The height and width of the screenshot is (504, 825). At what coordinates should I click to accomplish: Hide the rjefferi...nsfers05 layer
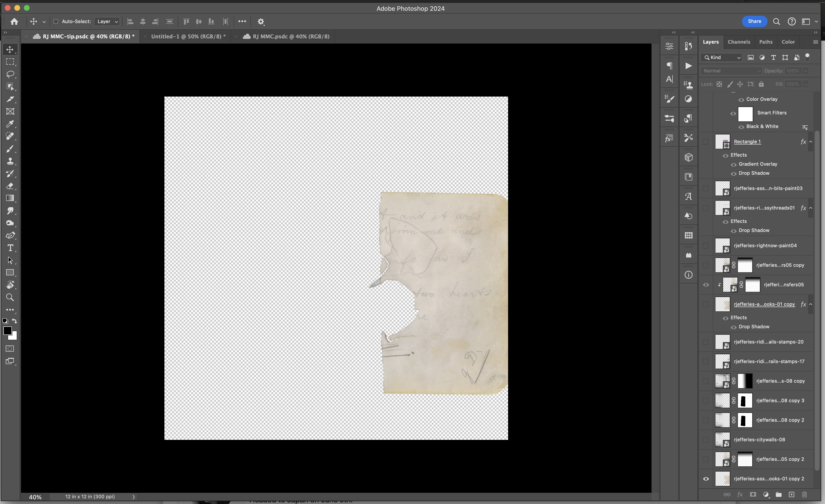coord(706,285)
